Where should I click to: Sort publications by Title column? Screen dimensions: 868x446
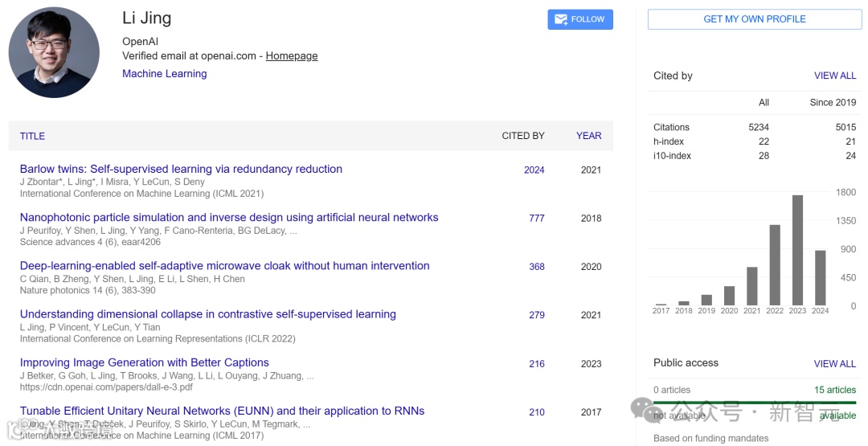pos(32,137)
